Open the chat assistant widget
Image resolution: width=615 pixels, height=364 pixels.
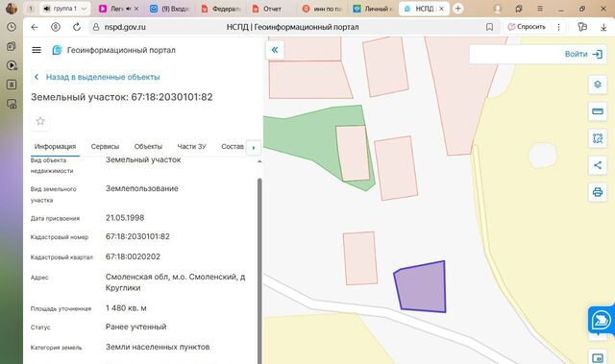[x=601, y=320]
